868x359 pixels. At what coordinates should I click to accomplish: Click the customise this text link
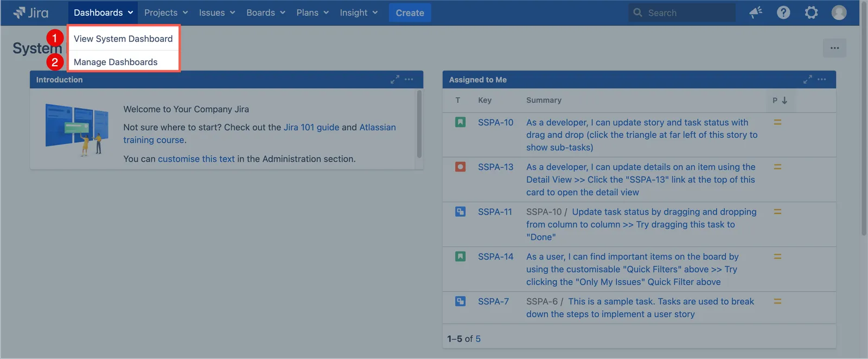tap(196, 159)
